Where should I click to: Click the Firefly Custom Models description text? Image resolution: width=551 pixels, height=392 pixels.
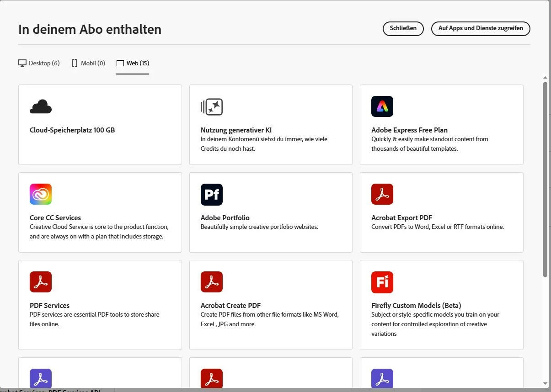pyautogui.click(x=435, y=324)
